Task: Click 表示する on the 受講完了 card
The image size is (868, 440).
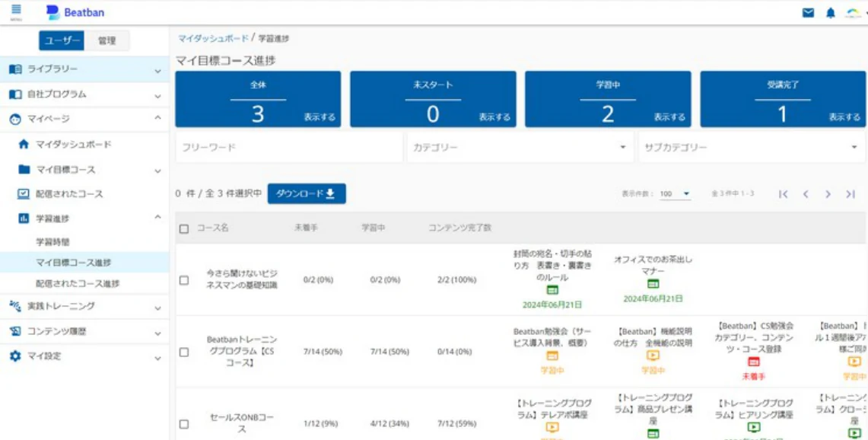Action: (x=844, y=117)
